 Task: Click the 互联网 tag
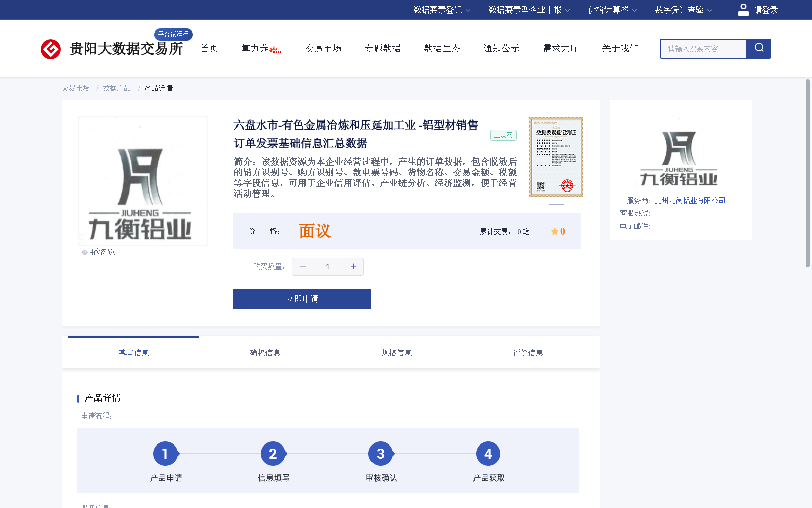point(503,135)
